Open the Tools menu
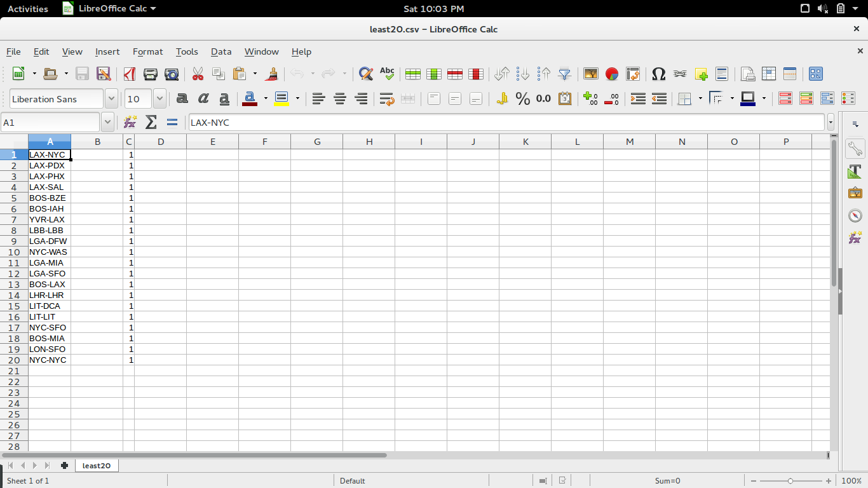The image size is (868, 488). click(187, 51)
